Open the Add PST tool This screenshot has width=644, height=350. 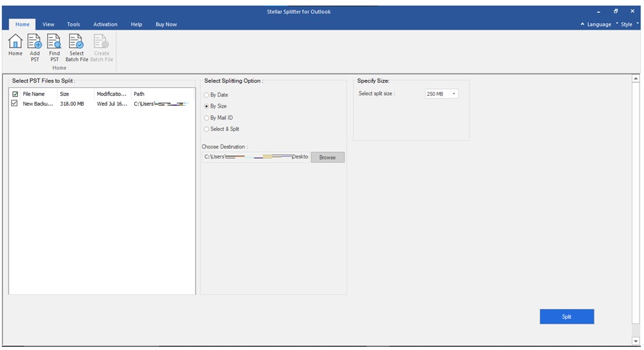coord(35,48)
